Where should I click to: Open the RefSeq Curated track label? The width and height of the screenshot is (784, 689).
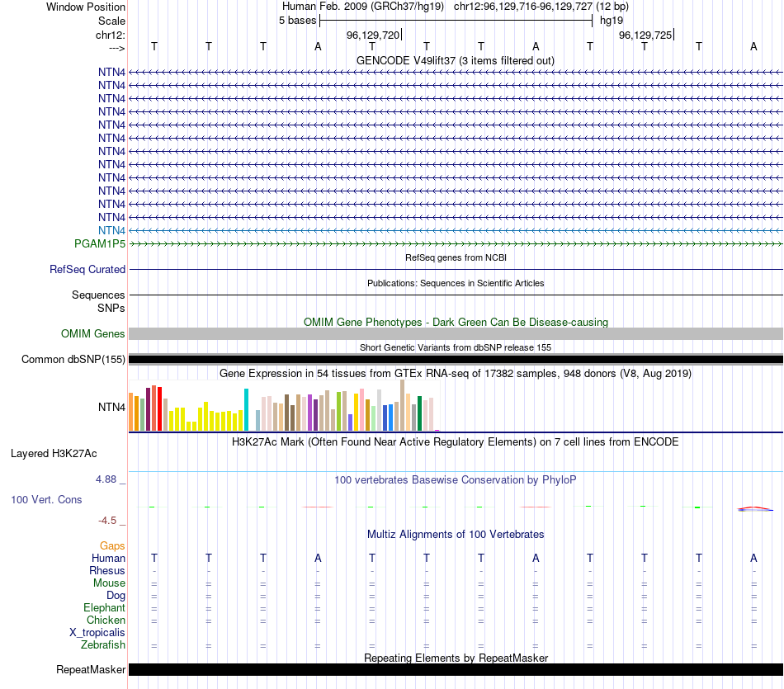(87, 269)
